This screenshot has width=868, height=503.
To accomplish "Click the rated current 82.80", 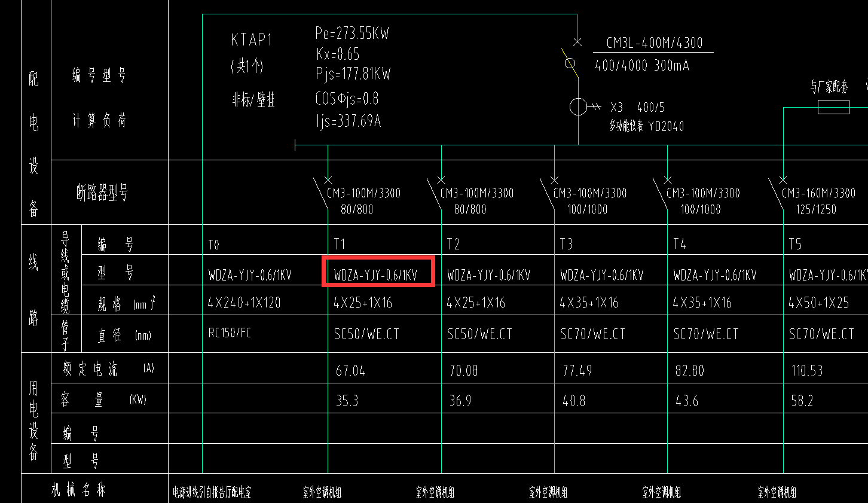I will 690,371.
